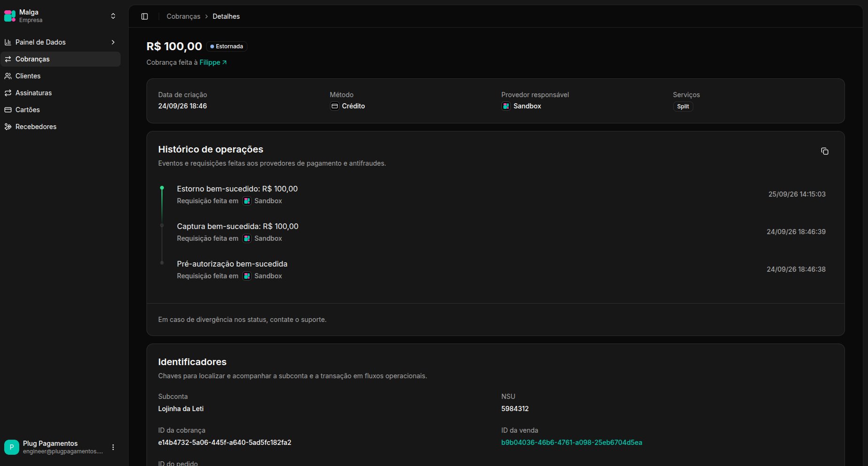Click the Crédito card icon

(x=335, y=106)
